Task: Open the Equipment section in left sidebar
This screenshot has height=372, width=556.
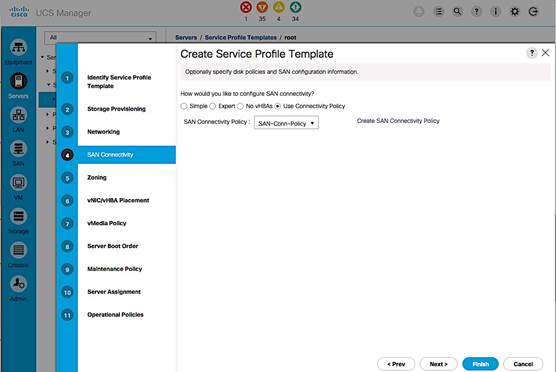Action: point(18,48)
